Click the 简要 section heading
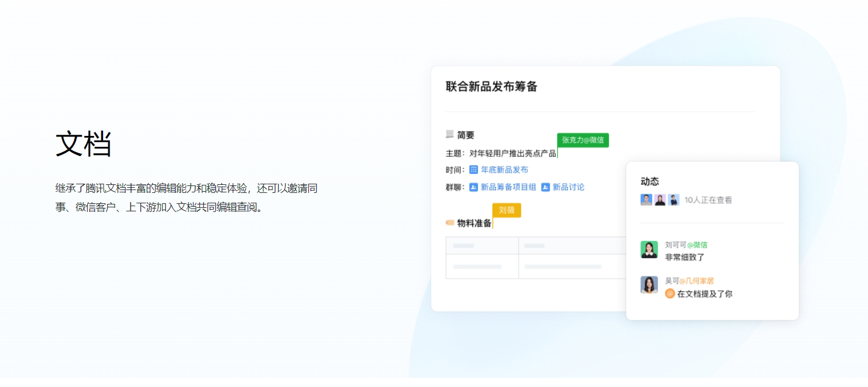Screen dimensions: 868x387 pos(466,135)
